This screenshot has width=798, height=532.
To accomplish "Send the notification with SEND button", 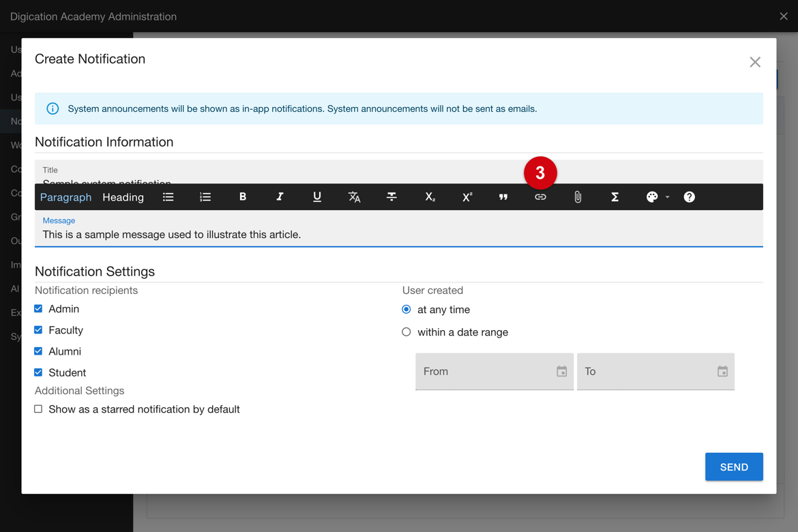I will coord(734,467).
